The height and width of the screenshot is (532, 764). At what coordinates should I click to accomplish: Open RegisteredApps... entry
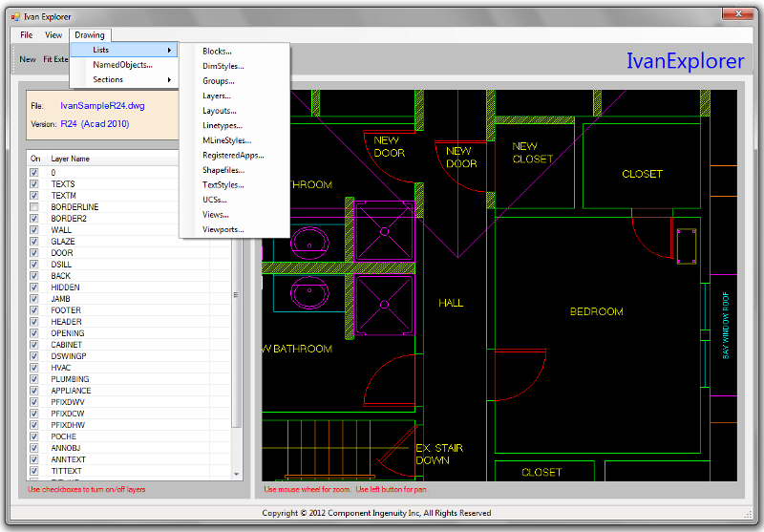pos(234,156)
